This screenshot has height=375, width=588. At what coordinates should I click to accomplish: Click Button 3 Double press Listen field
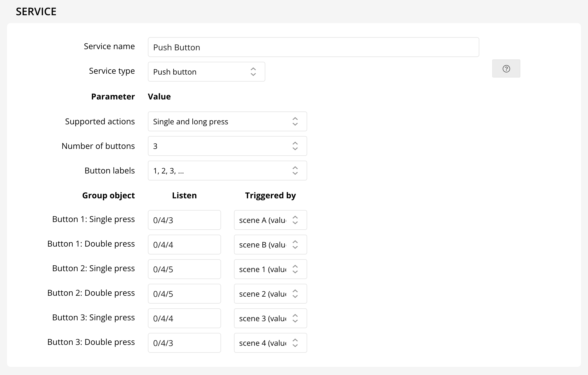point(184,343)
